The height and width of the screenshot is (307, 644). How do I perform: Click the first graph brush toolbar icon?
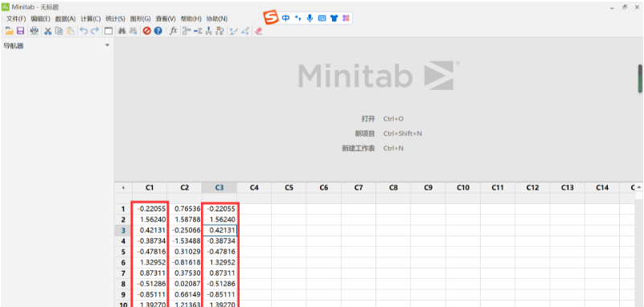233,31
